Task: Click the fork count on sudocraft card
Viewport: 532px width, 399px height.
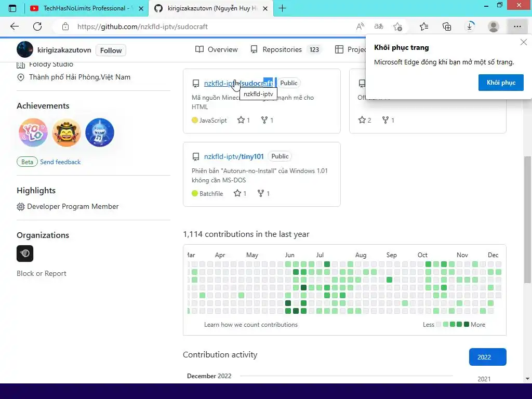Action: 267,120
